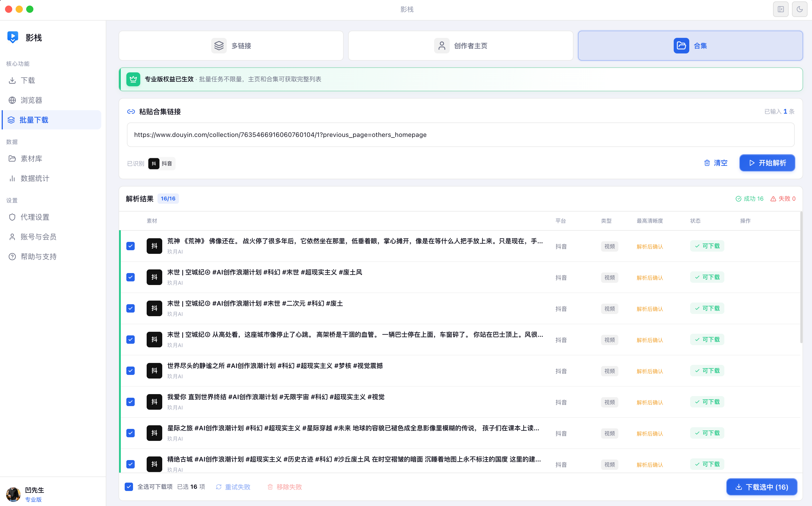Click the 账号与会员 person icon

pyautogui.click(x=12, y=237)
